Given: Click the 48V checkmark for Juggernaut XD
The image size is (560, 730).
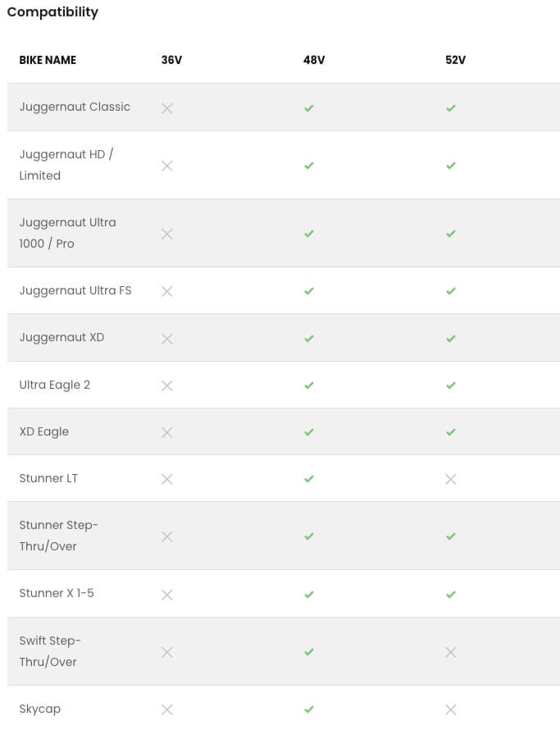Looking at the screenshot, I should [309, 339].
